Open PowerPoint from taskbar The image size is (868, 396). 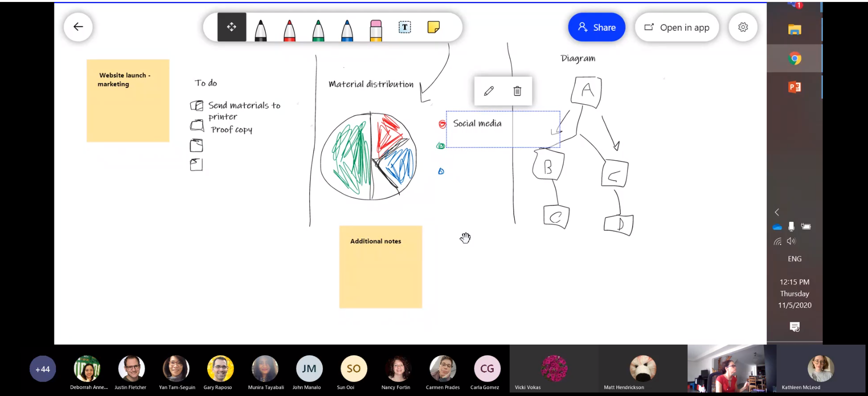[795, 87]
